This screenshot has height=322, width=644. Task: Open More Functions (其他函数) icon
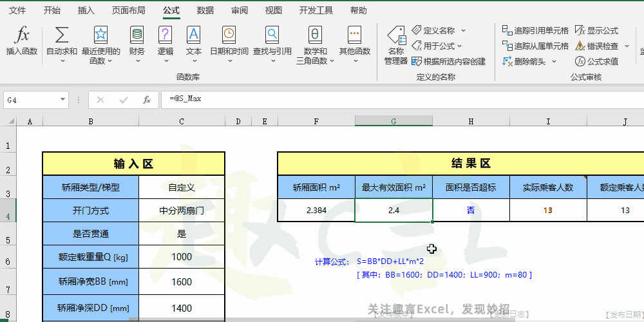[x=354, y=35]
